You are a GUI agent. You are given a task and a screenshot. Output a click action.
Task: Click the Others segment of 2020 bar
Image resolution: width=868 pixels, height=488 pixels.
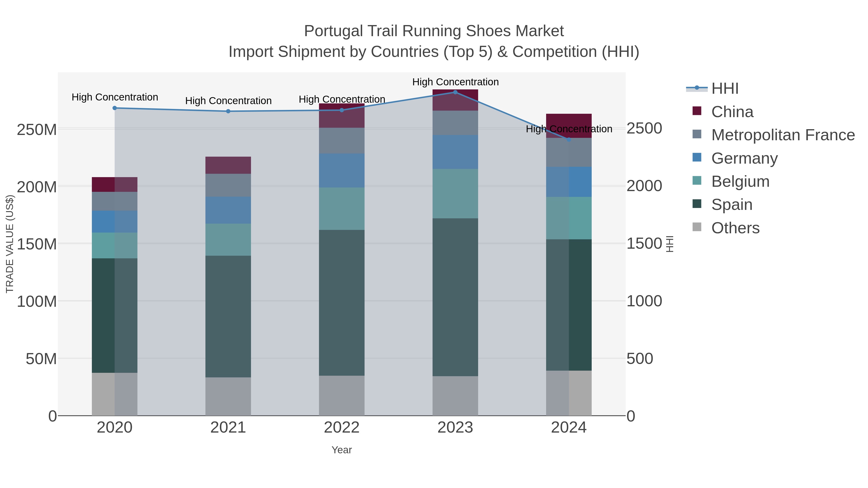tap(115, 394)
